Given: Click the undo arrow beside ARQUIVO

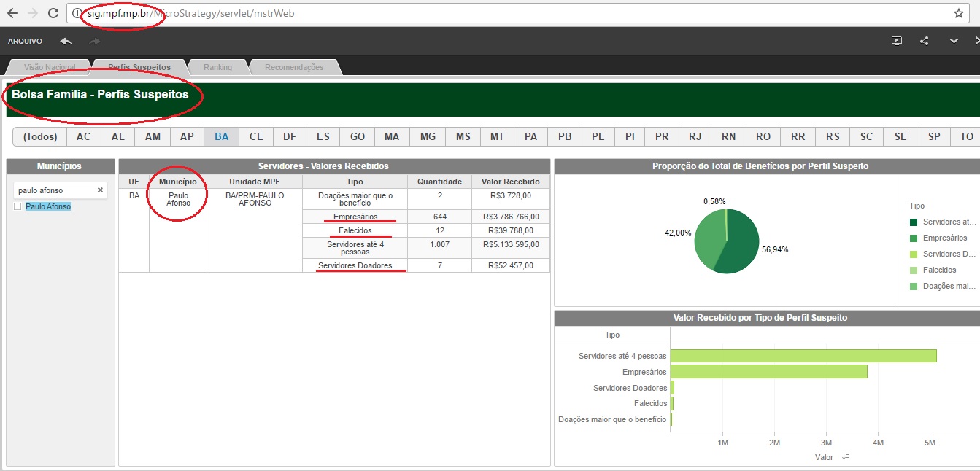Looking at the screenshot, I should pyautogui.click(x=66, y=41).
